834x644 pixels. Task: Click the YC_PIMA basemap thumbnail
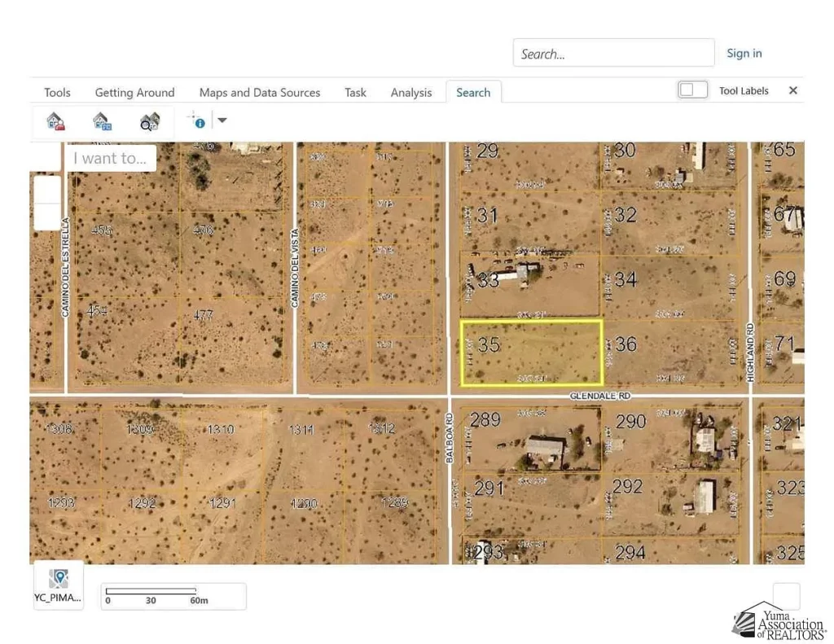pos(58,582)
